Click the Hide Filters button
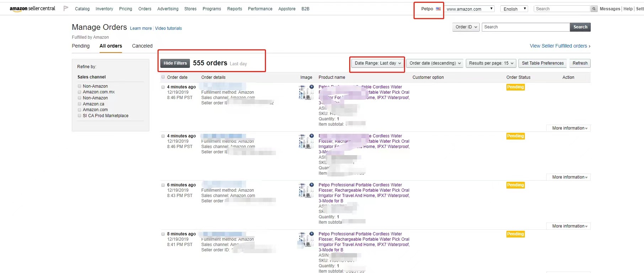This screenshot has width=644, height=273. click(175, 63)
